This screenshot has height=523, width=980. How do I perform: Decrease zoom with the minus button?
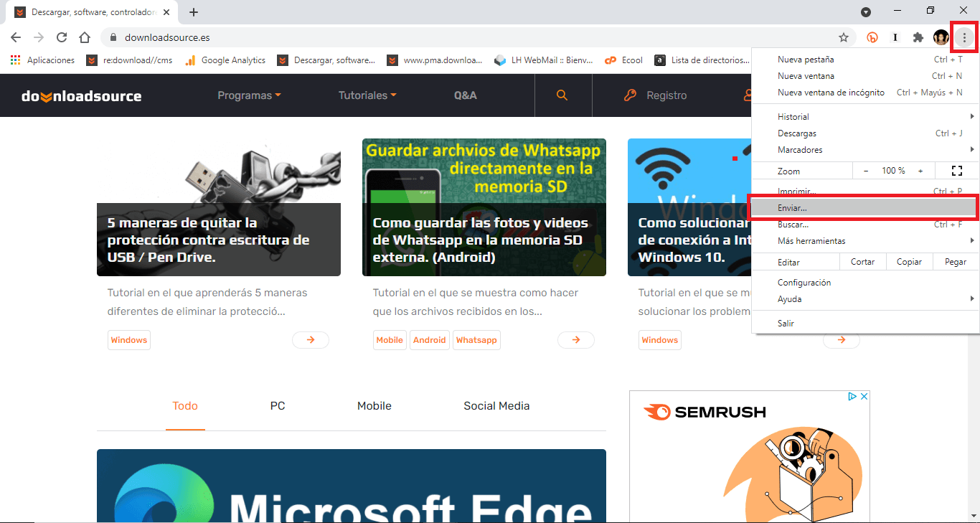(866, 171)
